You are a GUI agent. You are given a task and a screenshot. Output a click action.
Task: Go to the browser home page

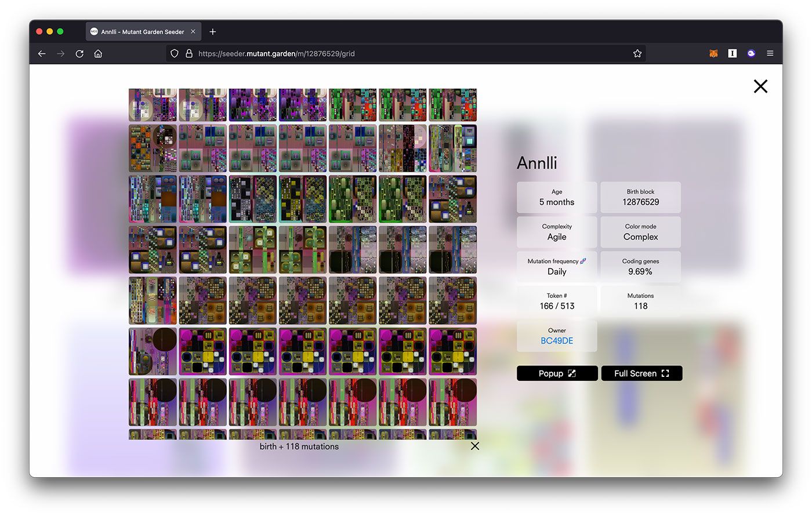click(98, 53)
